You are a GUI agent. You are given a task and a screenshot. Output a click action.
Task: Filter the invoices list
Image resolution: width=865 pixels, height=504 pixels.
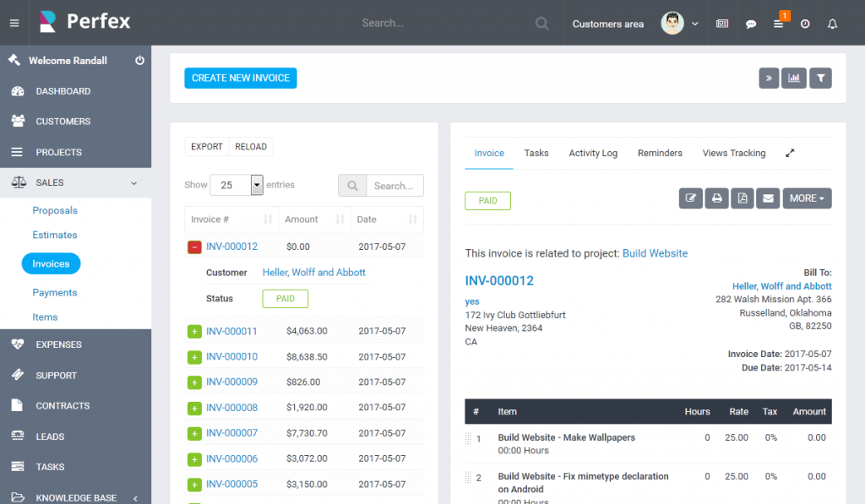(820, 78)
